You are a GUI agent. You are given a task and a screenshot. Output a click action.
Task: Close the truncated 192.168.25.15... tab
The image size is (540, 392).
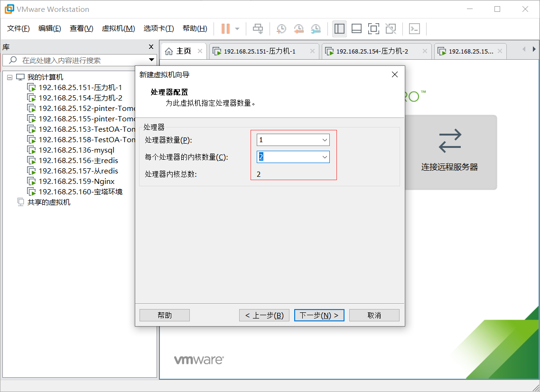coord(500,51)
